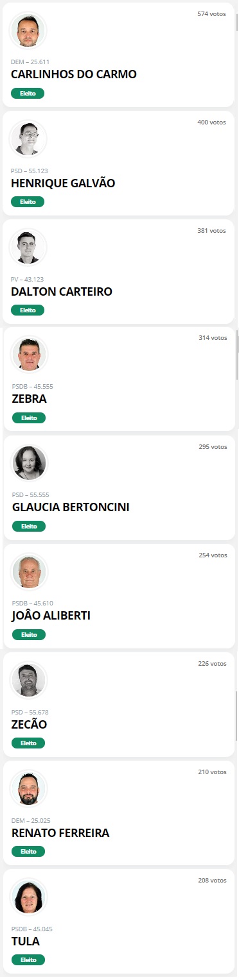Open the RENATO FERREIRA name link

point(60,833)
